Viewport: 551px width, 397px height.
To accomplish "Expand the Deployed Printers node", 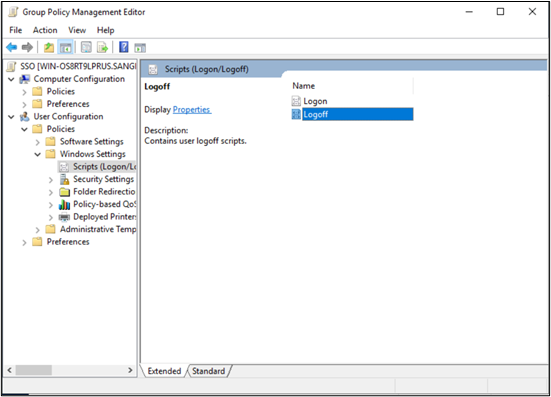I will [x=51, y=218].
